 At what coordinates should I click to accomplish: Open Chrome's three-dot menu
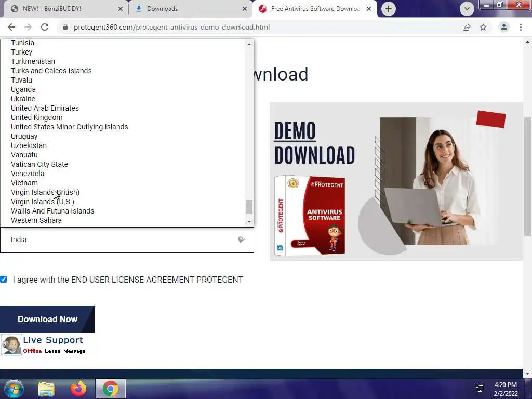click(x=521, y=27)
